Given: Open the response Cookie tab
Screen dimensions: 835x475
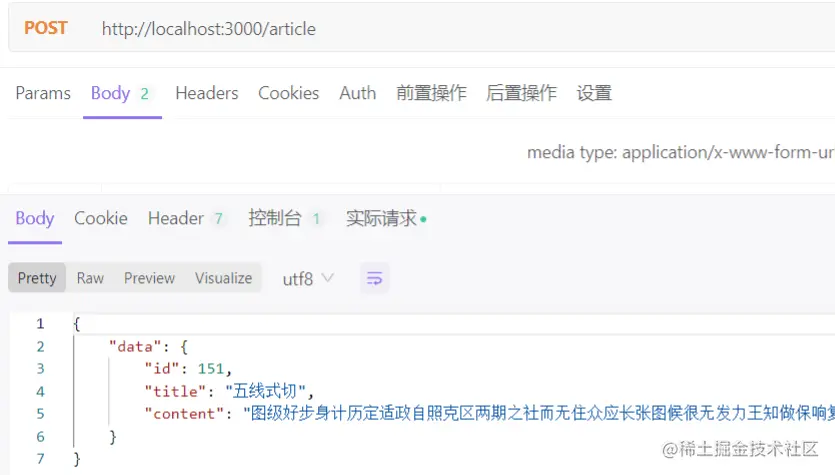Looking at the screenshot, I should pos(101,218).
